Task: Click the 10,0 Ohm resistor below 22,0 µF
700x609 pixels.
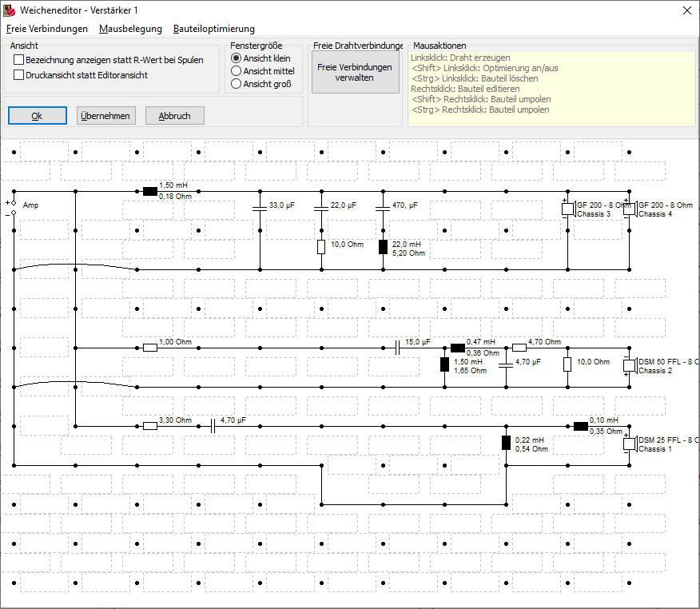Action: (x=321, y=246)
